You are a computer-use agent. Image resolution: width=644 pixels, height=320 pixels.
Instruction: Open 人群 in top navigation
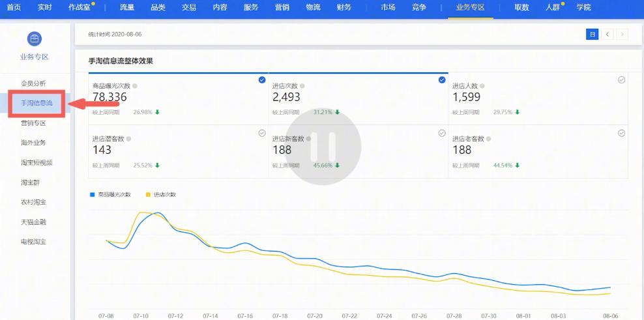(553, 7)
